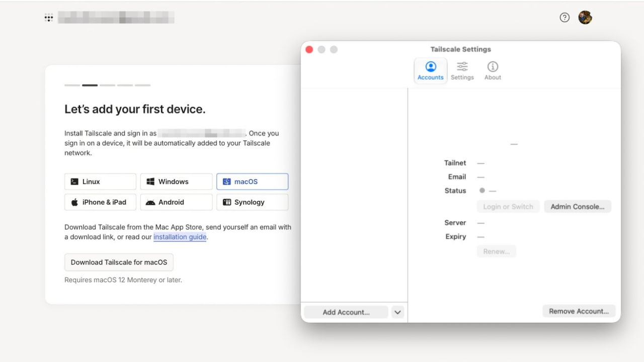Pick the Synology platform option
Viewport: 644px width, 362px height.
coord(252,202)
